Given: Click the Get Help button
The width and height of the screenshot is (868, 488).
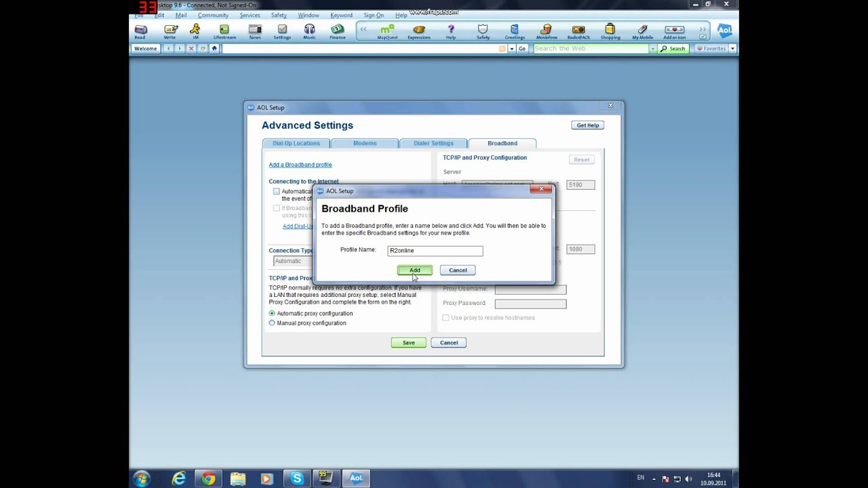Looking at the screenshot, I should 587,125.
